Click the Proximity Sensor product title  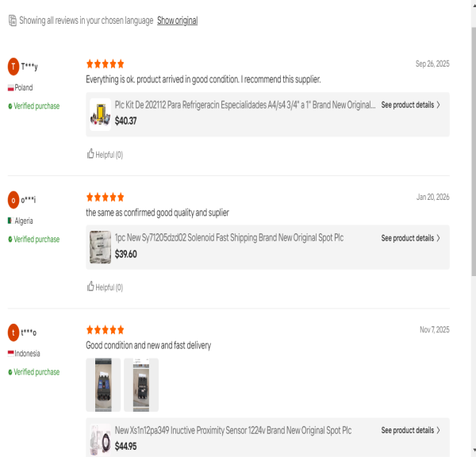click(233, 430)
